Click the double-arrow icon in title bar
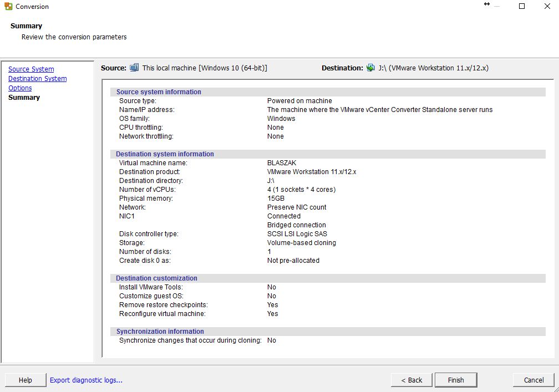 point(487,4)
